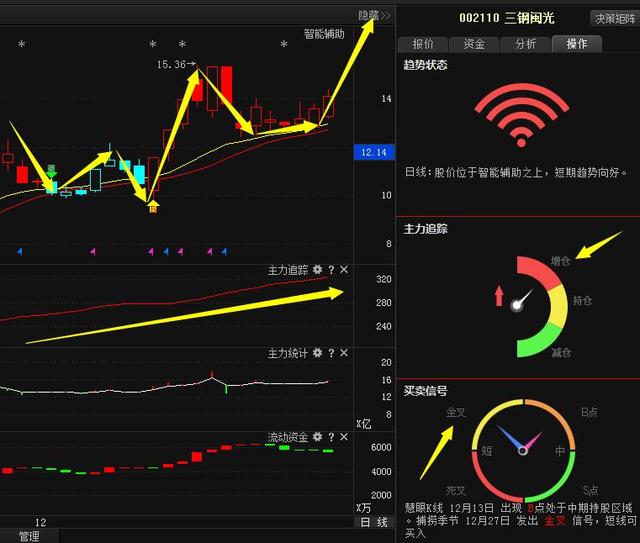Click the red trend status wifi icon

(x=521, y=115)
